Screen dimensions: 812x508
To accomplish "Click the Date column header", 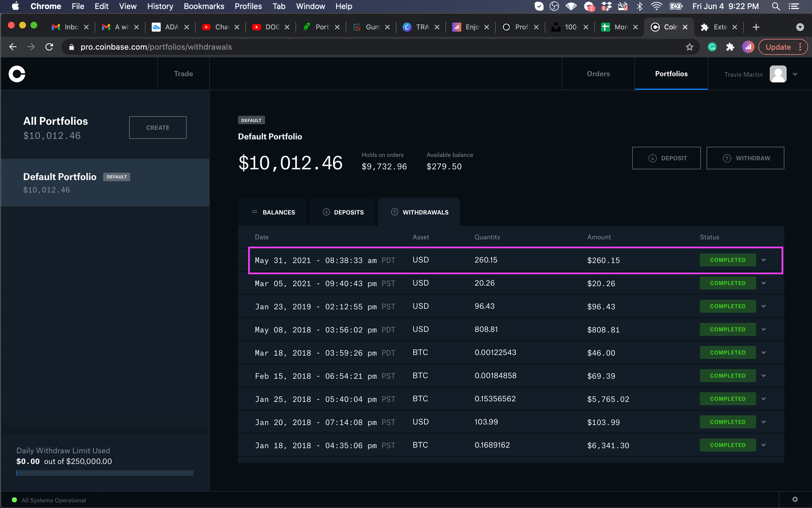I will (x=262, y=237).
